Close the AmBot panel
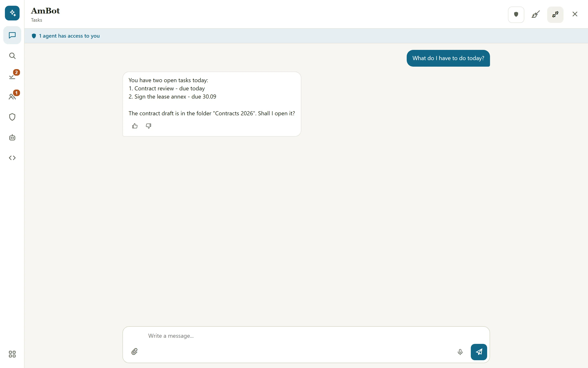This screenshot has width=588, height=368. click(x=575, y=14)
